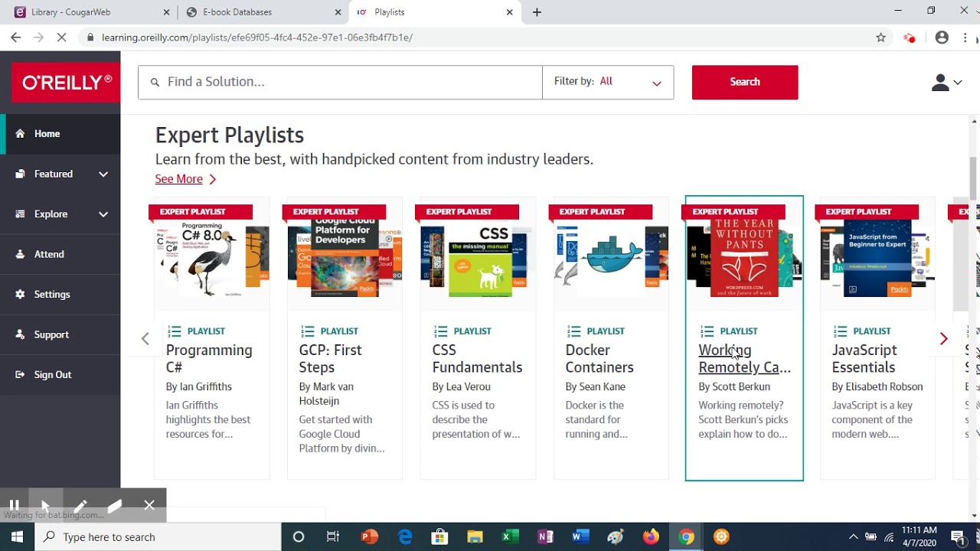
Task: Open the Home sidebar item
Action: 60,133
